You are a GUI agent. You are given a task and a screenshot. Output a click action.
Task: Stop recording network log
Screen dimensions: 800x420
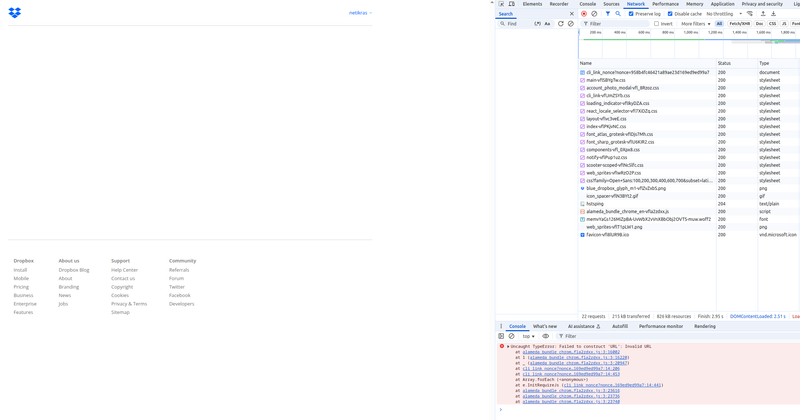click(584, 14)
